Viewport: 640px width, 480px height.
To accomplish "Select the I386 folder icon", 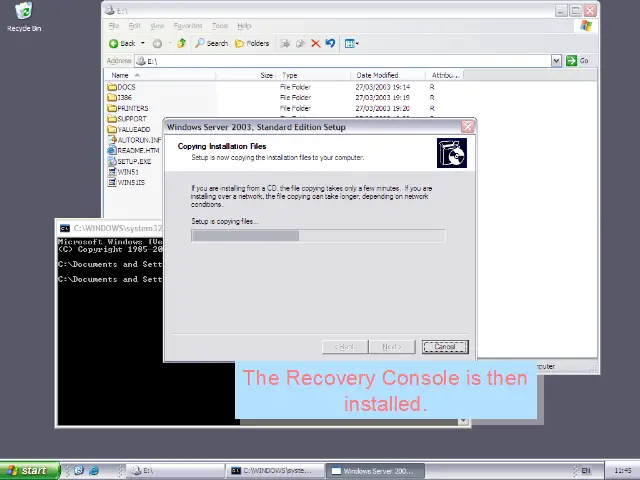I will click(x=112, y=98).
